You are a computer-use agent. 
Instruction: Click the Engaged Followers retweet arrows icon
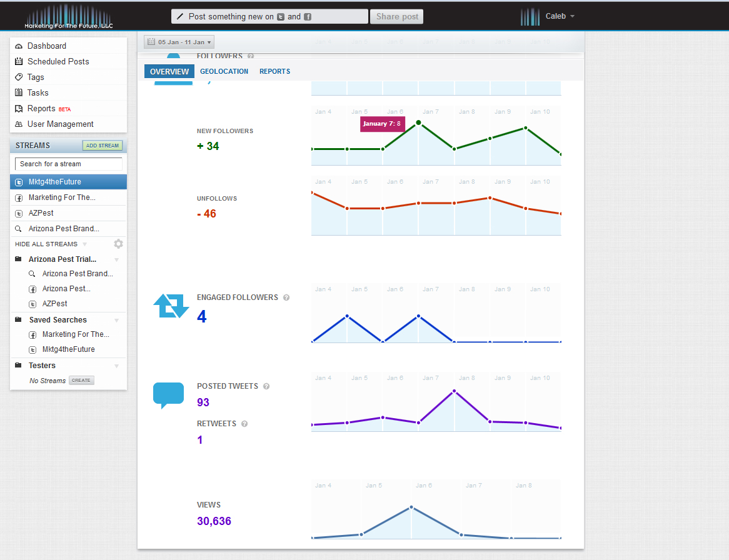[171, 306]
